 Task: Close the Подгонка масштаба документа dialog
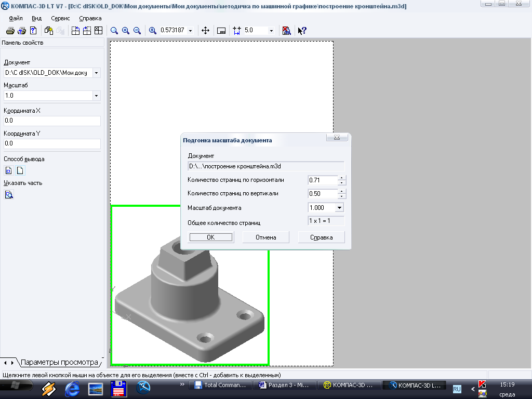pyautogui.click(x=337, y=137)
